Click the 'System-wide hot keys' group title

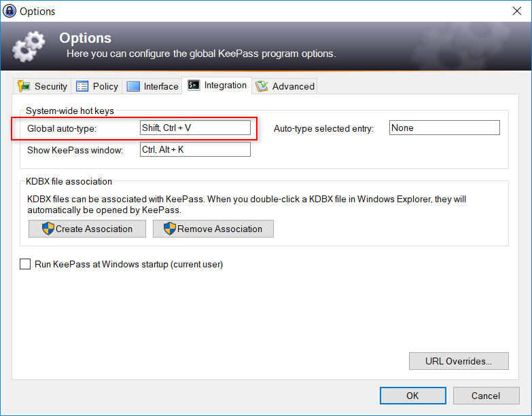(x=70, y=111)
